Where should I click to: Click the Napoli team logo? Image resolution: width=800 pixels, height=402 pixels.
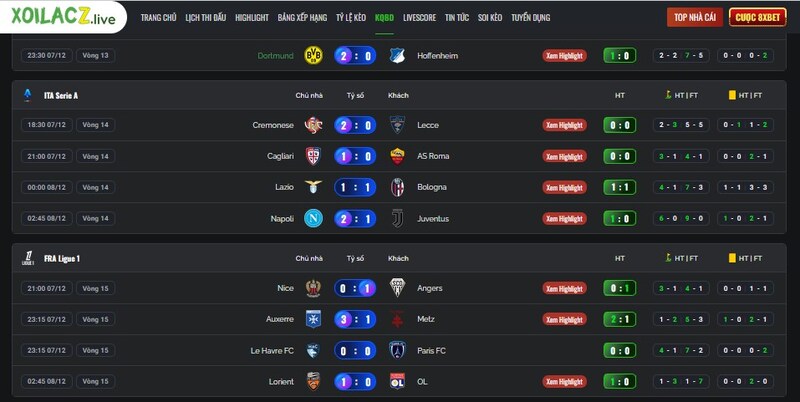click(x=313, y=218)
